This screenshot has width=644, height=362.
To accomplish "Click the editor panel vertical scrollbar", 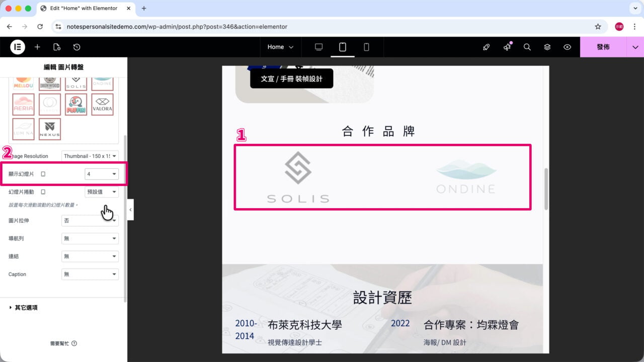I will 125,219.
